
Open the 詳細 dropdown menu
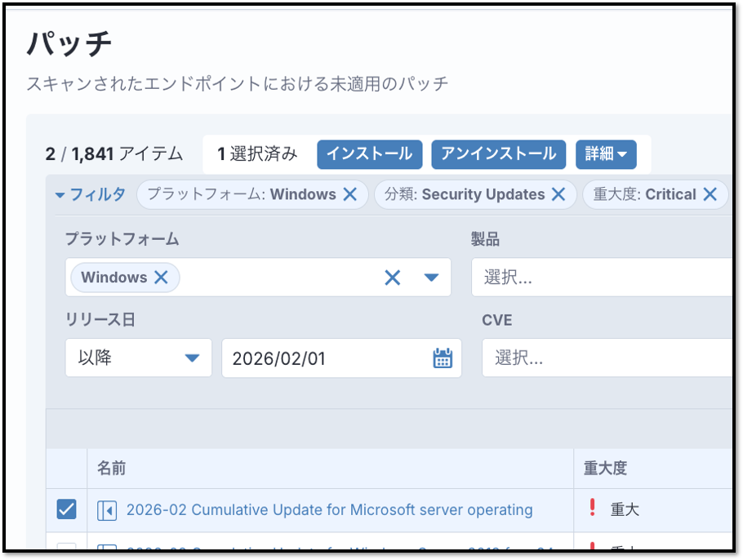pos(605,153)
